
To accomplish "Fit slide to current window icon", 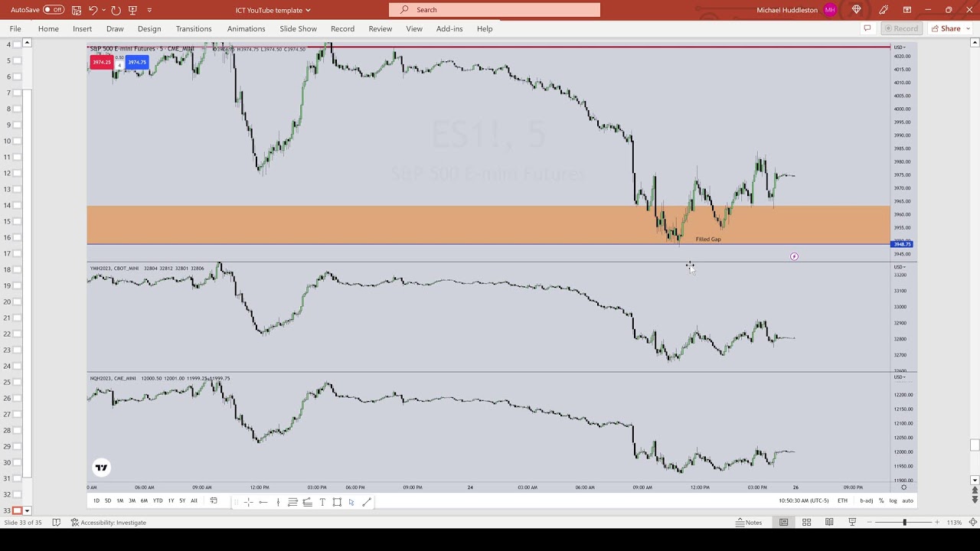I will pyautogui.click(x=971, y=523).
